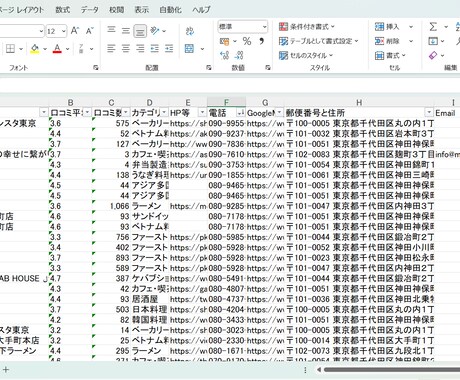Select the cell containing 1,066

[111, 206]
